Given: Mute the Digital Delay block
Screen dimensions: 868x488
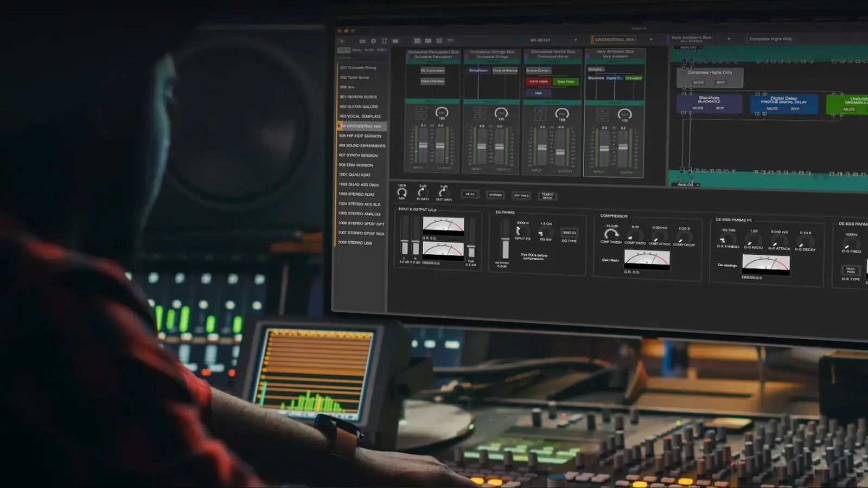Looking at the screenshot, I should [x=773, y=109].
